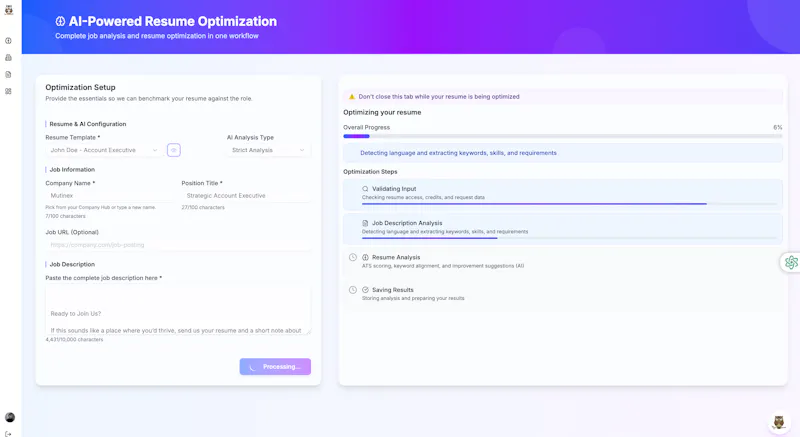Open the AI brain optimization sidebar icon
The image size is (800, 437).
[x=8, y=41]
